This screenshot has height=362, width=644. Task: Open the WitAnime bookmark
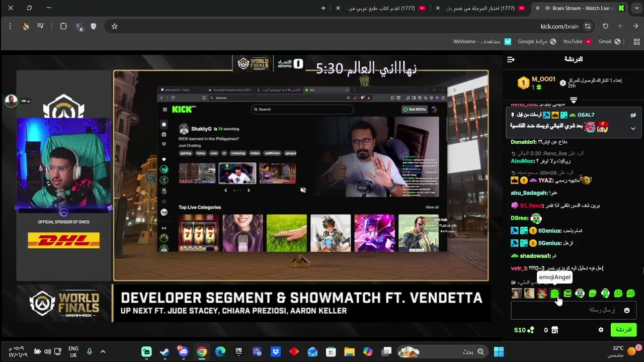481,41
